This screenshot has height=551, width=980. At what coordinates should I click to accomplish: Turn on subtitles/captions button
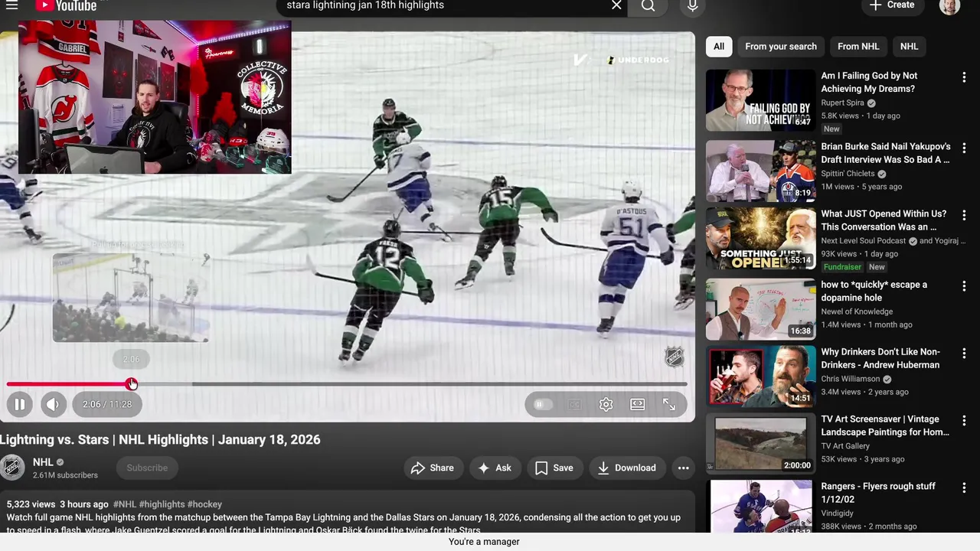point(574,404)
